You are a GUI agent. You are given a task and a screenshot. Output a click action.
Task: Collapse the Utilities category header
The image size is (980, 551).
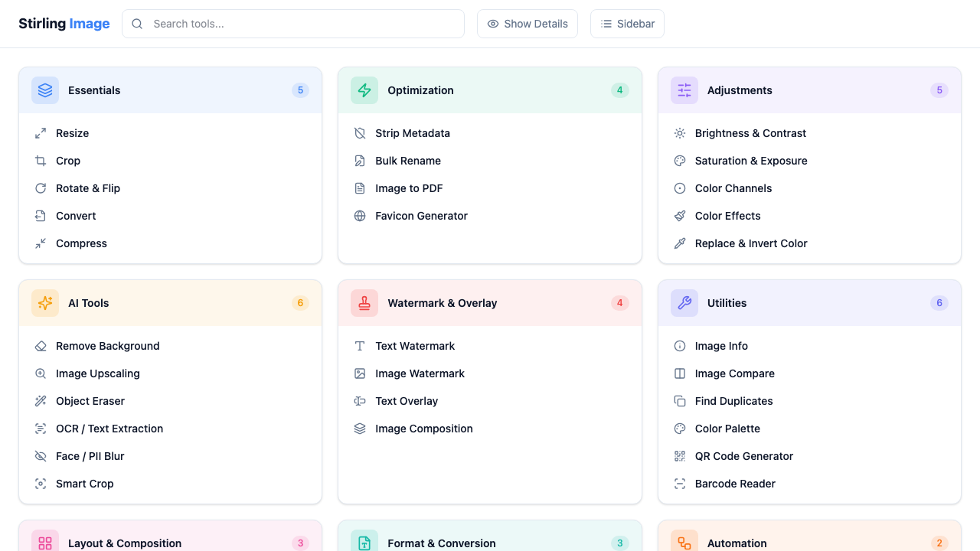coord(809,303)
